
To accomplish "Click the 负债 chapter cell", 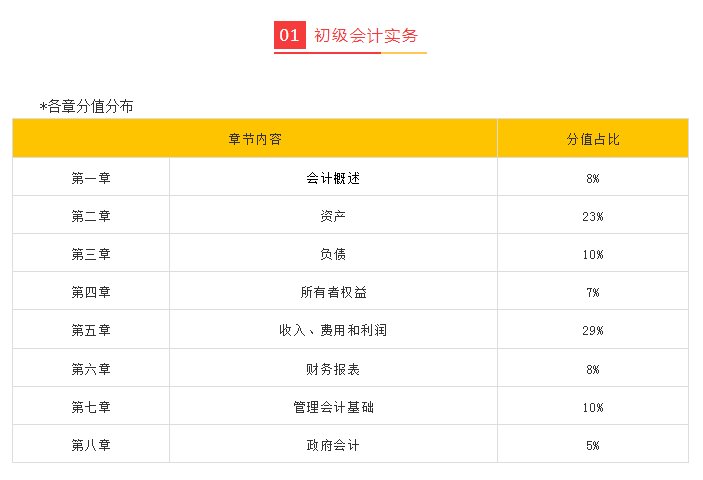I will pos(333,254).
